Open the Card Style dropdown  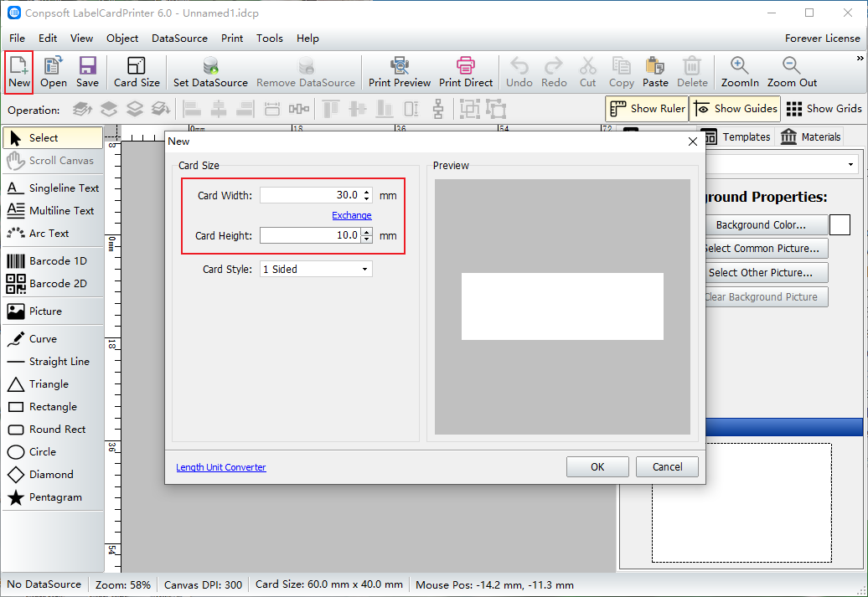pos(316,270)
